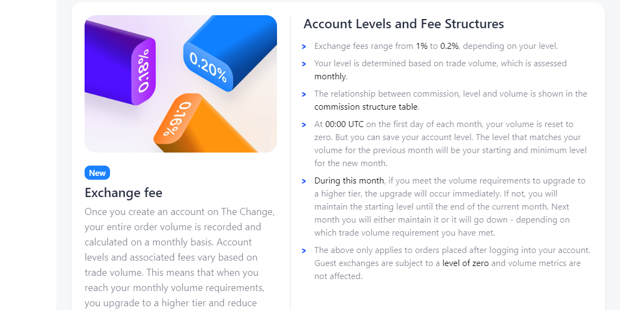
Task: Click chevron bullet beside exchange fees range
Action: [304, 47]
